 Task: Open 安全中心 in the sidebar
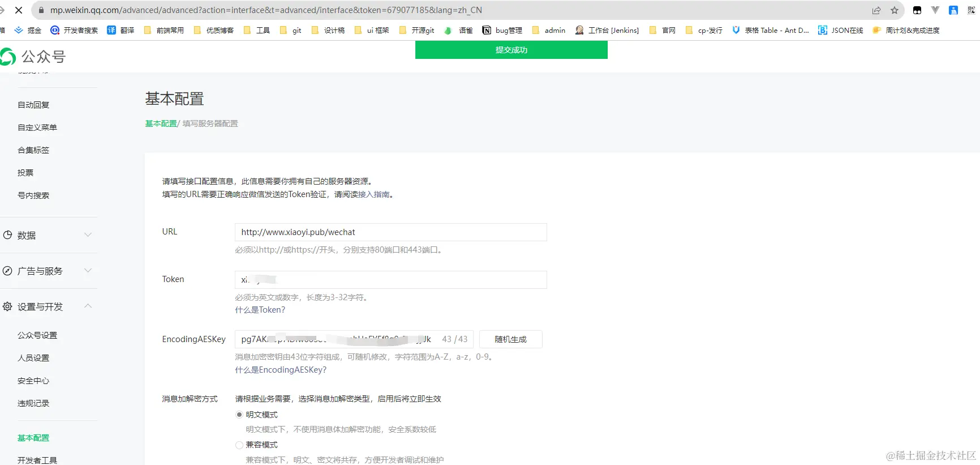33,381
